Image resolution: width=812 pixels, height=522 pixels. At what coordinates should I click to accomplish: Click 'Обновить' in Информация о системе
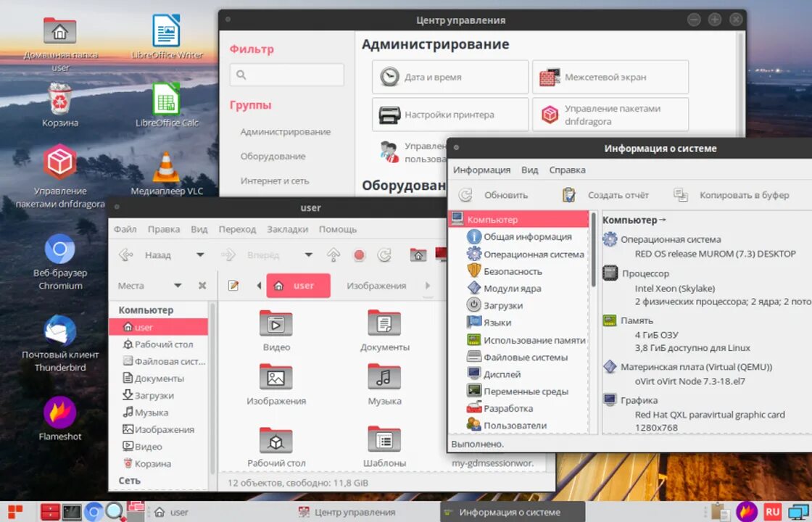tap(506, 194)
